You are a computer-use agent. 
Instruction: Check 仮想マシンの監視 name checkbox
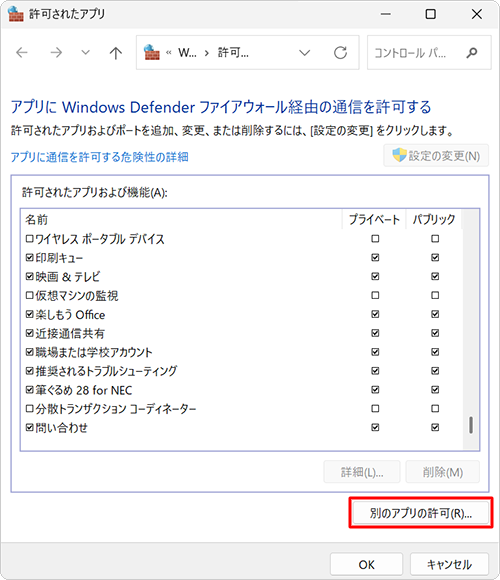(x=30, y=295)
